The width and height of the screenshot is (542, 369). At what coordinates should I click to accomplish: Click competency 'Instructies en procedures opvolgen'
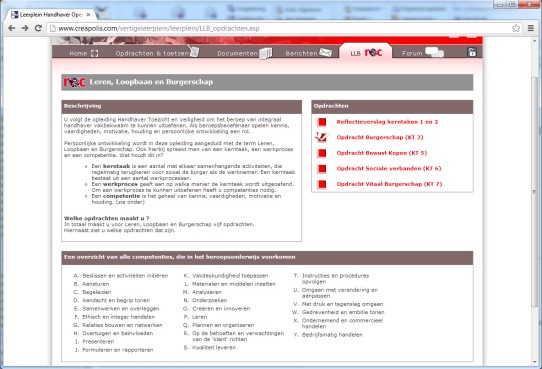[x=335, y=278]
